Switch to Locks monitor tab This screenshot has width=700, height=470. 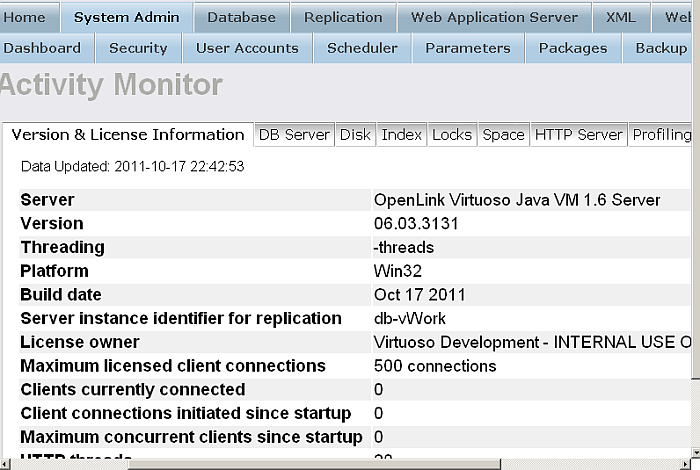point(452,135)
